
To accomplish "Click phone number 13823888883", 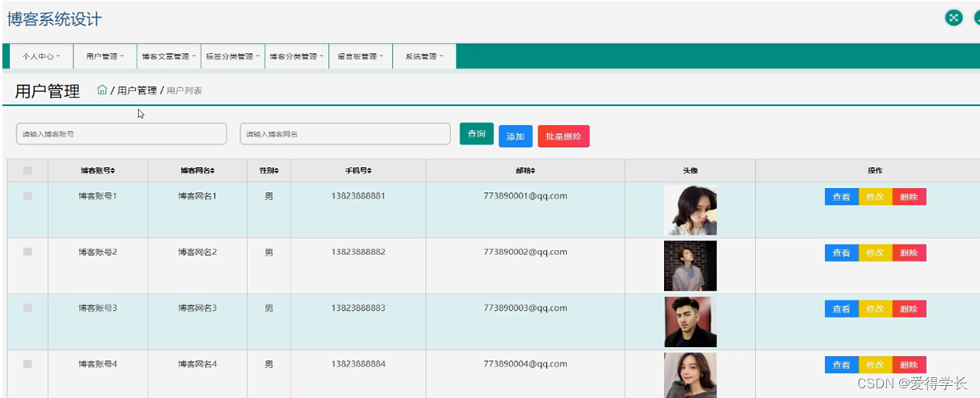I will (358, 308).
